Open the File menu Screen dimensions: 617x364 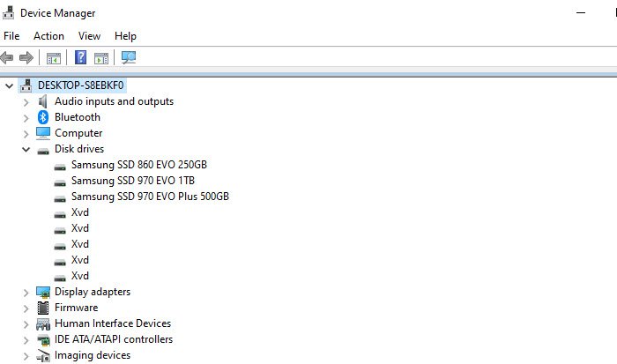11,36
